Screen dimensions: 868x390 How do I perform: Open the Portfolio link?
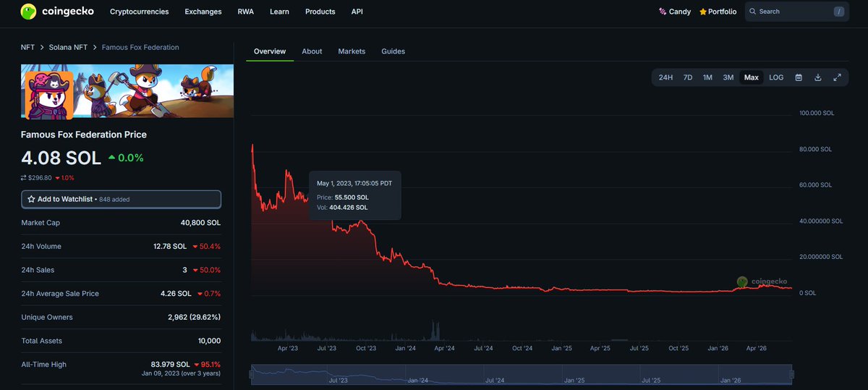tap(718, 12)
